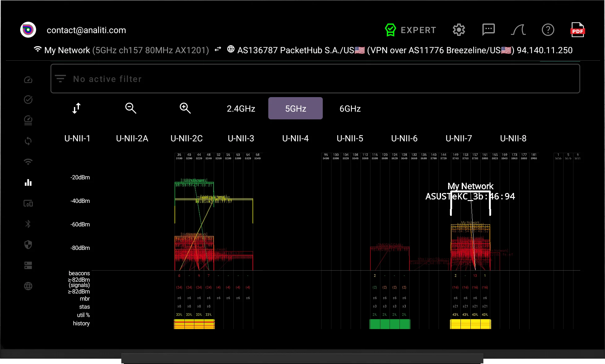The height and width of the screenshot is (364, 605).
Task: Jump to U-NII-7 band section
Action: pyautogui.click(x=459, y=138)
